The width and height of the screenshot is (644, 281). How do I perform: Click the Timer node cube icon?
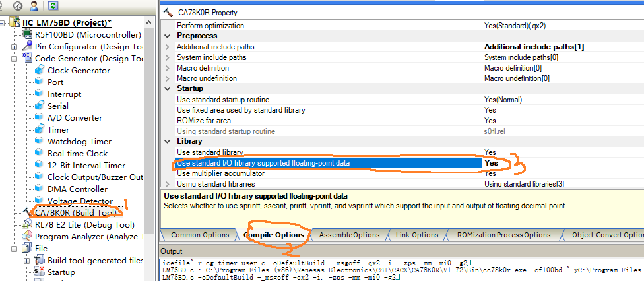click(40, 129)
